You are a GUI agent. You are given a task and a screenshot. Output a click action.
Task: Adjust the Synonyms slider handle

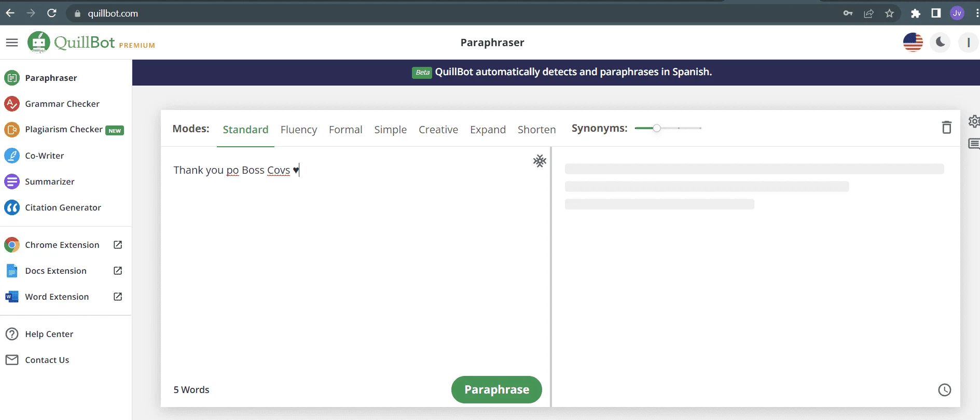point(657,128)
